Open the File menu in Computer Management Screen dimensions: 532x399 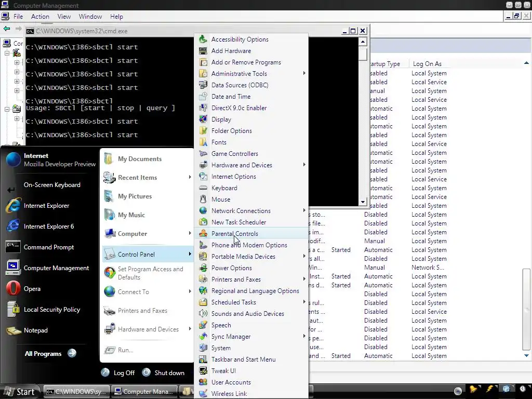tap(18, 16)
